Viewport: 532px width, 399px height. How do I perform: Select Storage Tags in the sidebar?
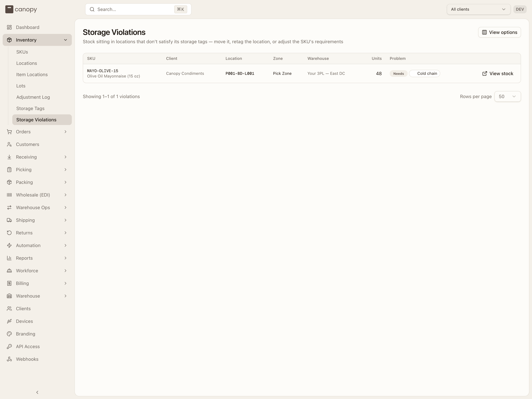42,108
